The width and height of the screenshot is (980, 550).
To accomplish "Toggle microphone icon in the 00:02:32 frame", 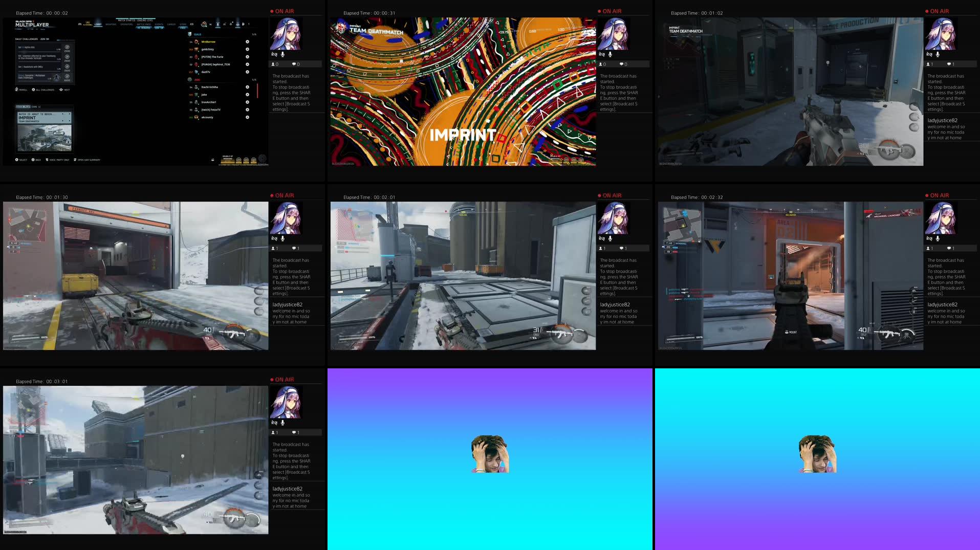I will click(938, 238).
